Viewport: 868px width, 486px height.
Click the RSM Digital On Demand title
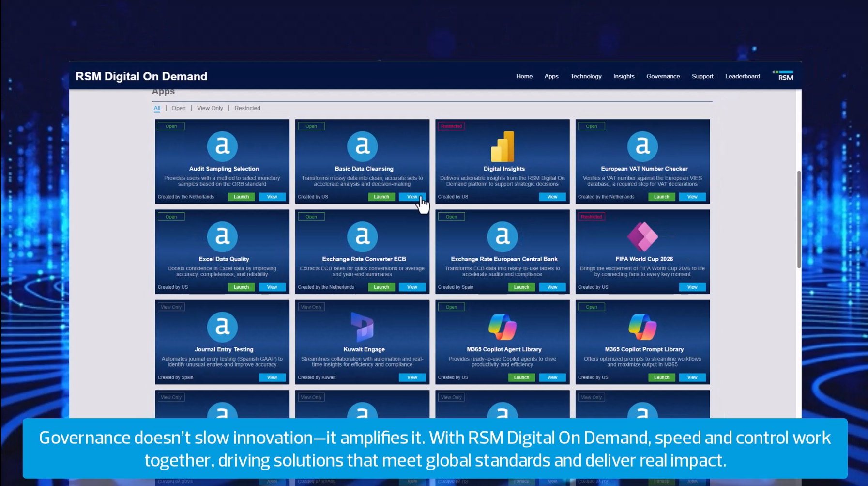141,76
